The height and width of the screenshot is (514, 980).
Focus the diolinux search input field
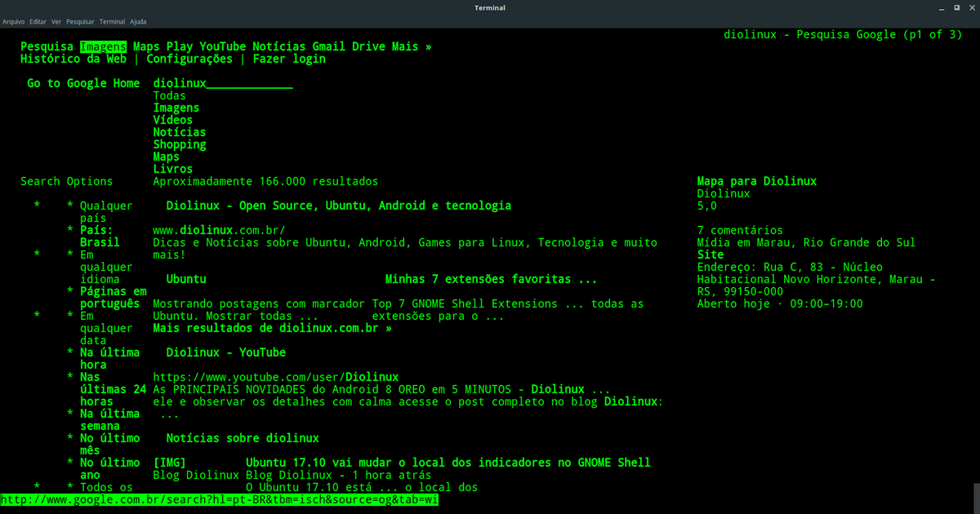[223, 83]
